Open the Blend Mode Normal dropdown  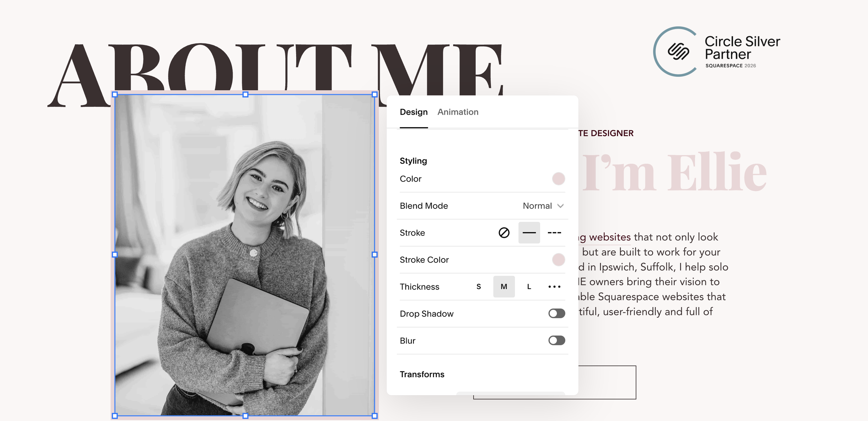click(537, 206)
